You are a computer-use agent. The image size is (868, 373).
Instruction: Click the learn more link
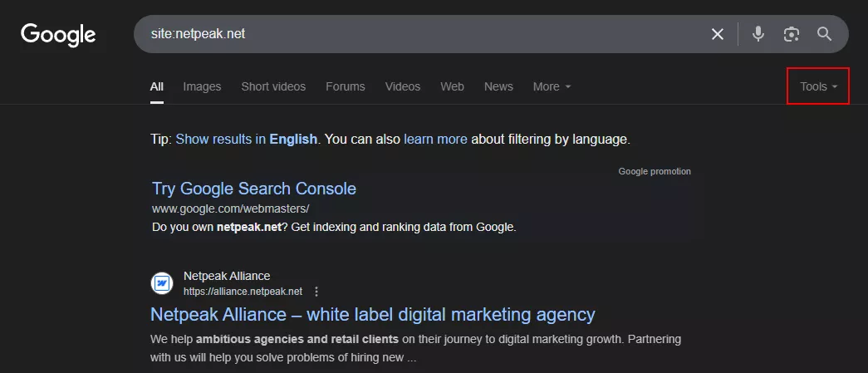[435, 139]
